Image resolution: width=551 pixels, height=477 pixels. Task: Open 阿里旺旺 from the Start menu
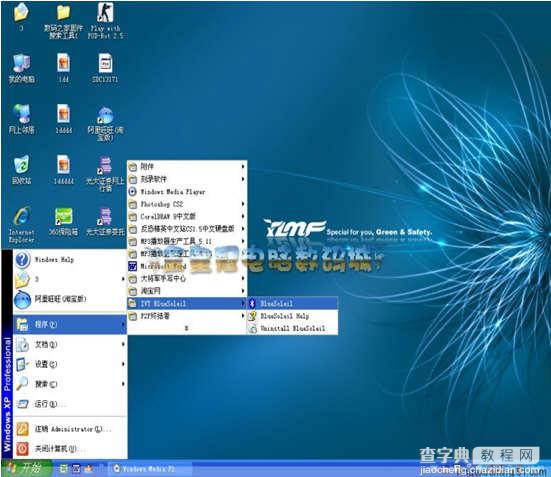click(70, 299)
